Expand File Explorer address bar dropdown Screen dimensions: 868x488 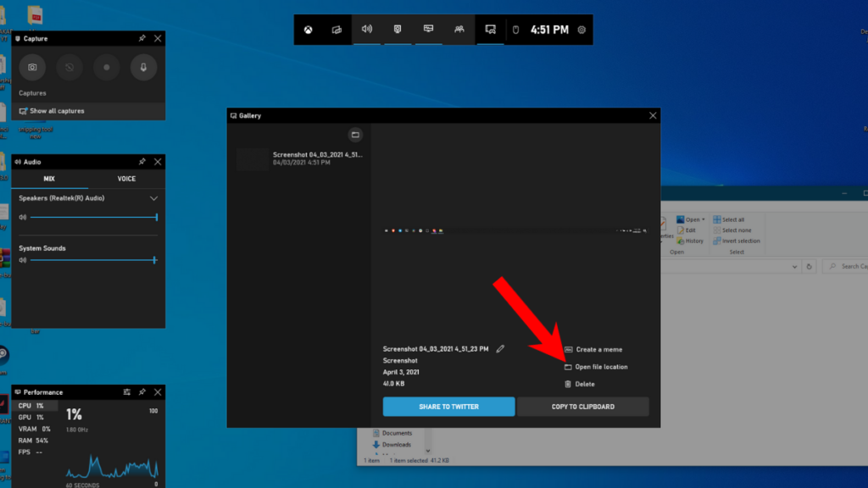[x=794, y=267]
